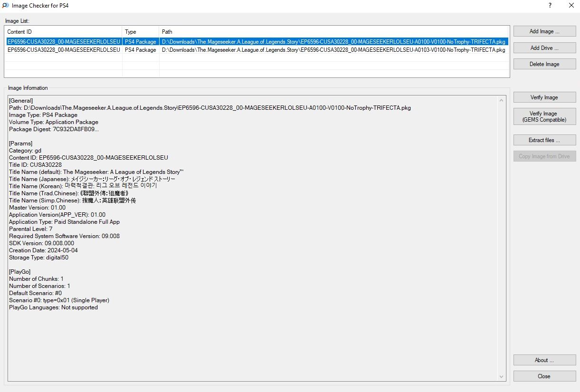Click the Required System Software Version line
This screenshot has width=580, height=392.
(64, 236)
